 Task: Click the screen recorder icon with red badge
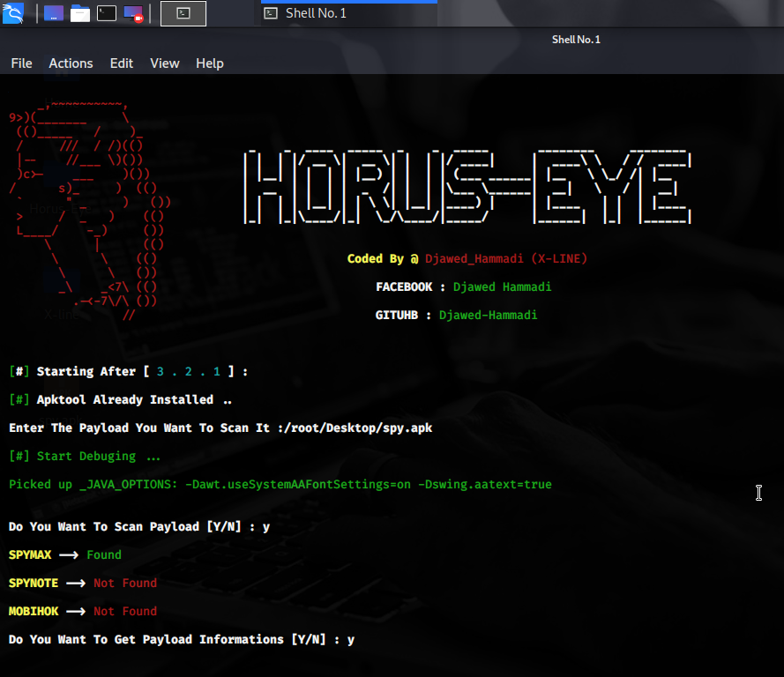point(131,13)
